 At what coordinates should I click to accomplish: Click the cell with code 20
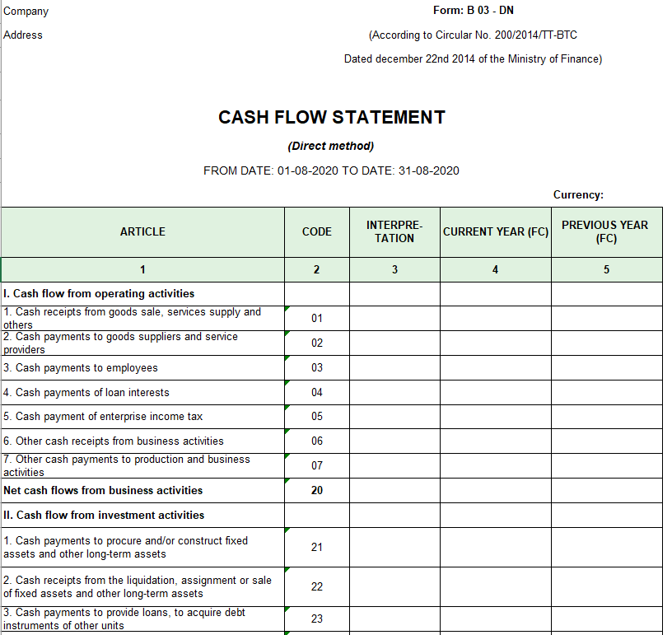317,491
